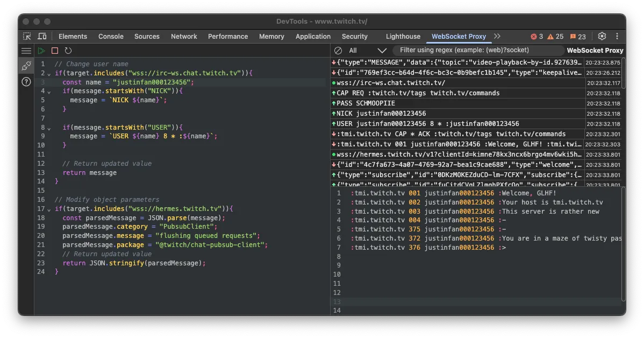Viewport: 644px width, 338px height.
Task: Fold the hermes block at line 17
Action: [x=49, y=209]
